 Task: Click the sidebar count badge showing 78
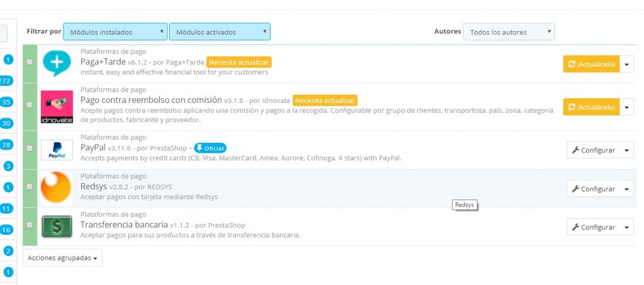point(6,145)
